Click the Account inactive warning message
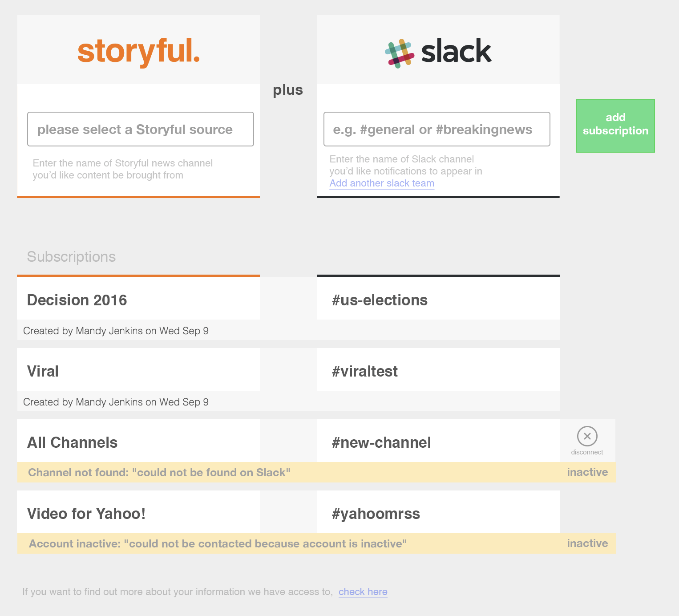Screen dimensions: 679x616 tap(218, 544)
